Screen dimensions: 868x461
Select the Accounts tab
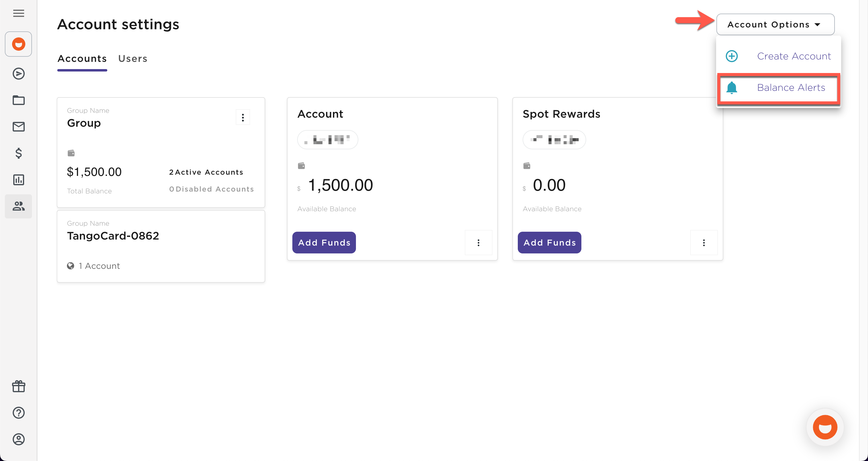click(82, 58)
